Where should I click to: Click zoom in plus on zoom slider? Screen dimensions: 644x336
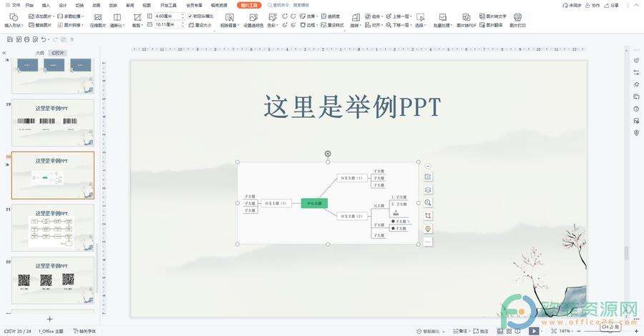coord(637,331)
